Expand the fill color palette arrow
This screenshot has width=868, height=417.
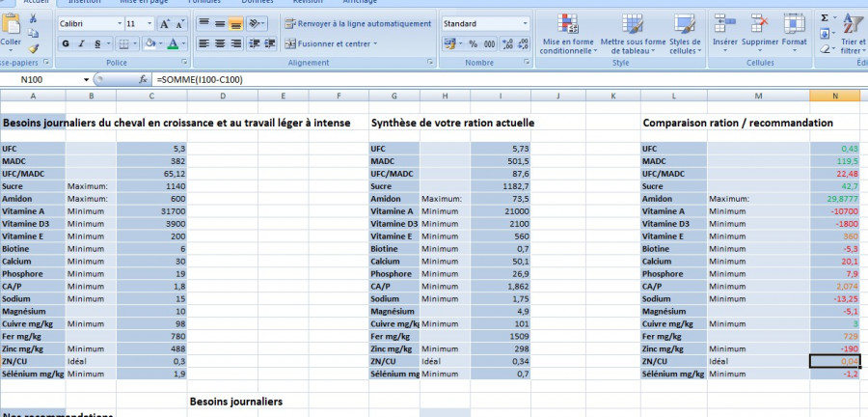(x=160, y=43)
